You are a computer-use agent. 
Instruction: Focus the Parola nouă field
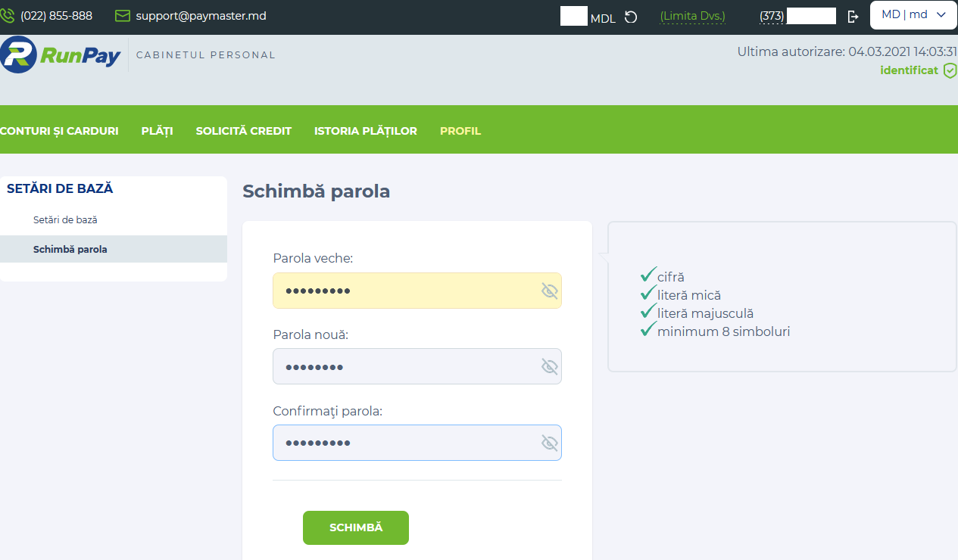point(417,366)
